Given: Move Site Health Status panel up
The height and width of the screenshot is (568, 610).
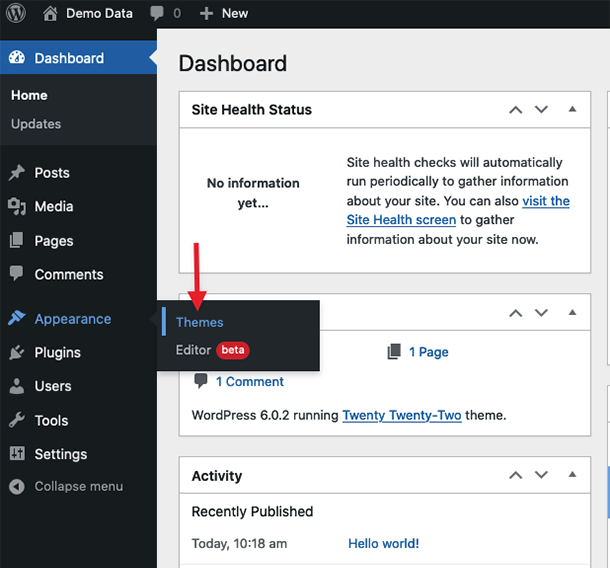Looking at the screenshot, I should coord(516,110).
